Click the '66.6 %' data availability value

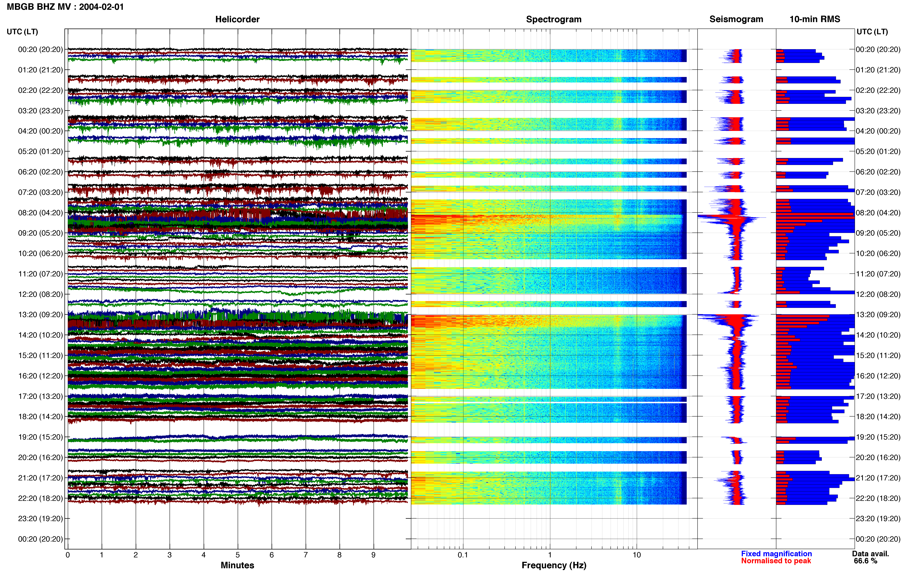pyautogui.click(x=865, y=561)
